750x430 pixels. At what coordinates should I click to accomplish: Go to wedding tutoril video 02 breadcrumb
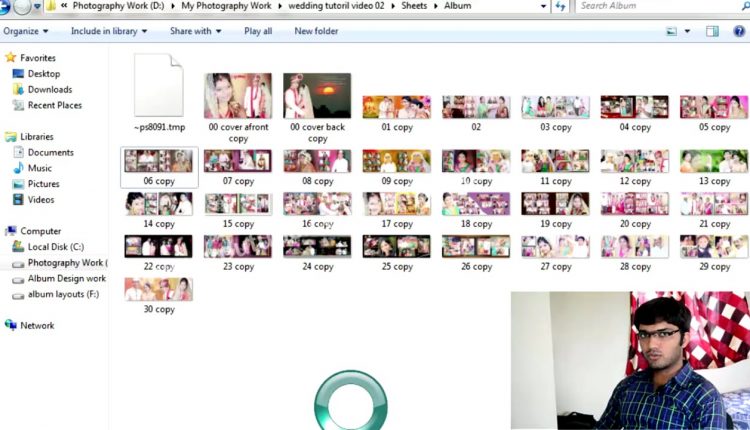(336, 6)
